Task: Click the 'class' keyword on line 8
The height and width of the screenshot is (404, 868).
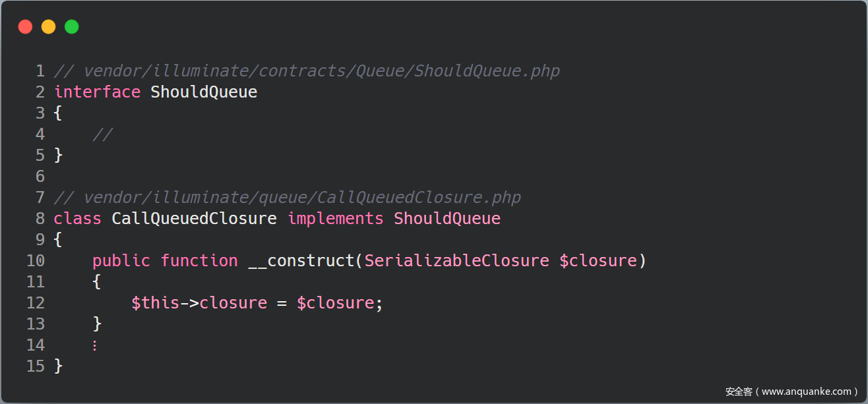Action: pyautogui.click(x=77, y=219)
